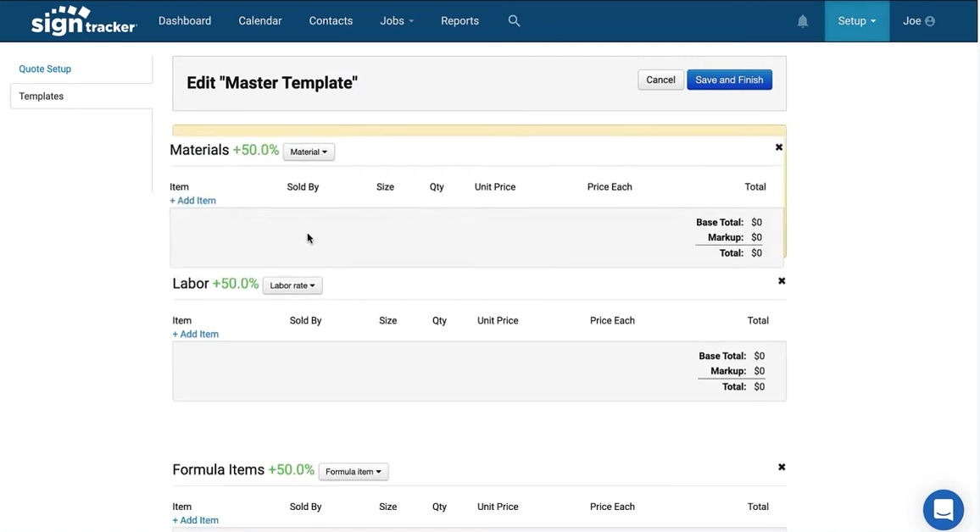Open the search magnifier icon
This screenshot has height=532, width=980.
514,20
